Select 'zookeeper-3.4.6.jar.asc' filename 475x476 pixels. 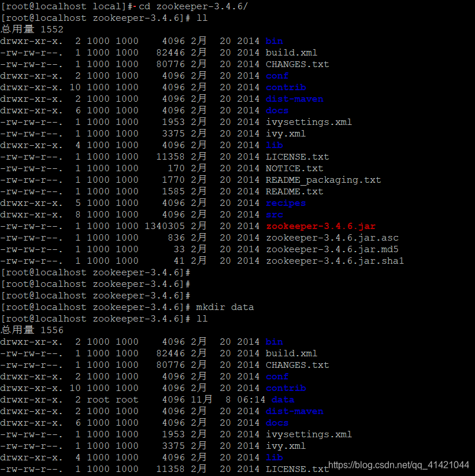332,238
